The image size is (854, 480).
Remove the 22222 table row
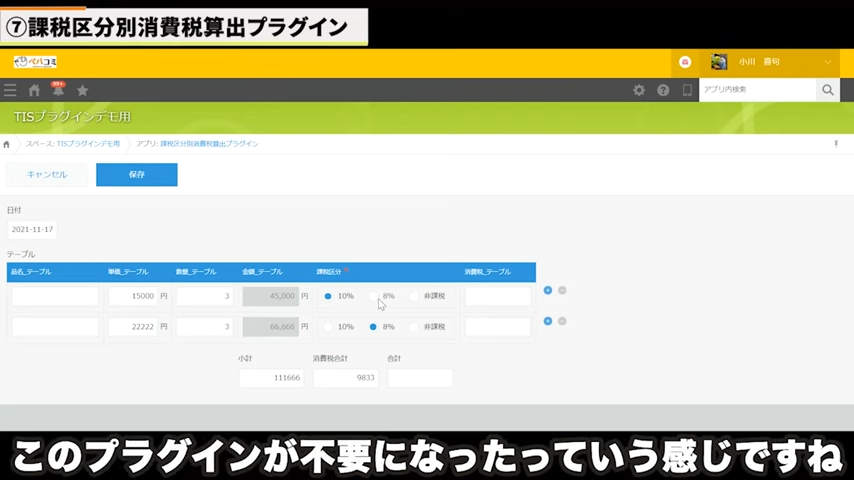click(x=562, y=321)
